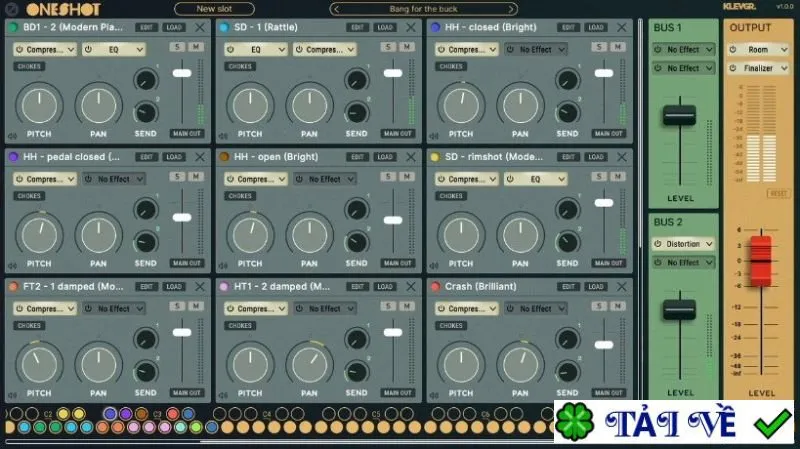The image size is (800, 449).
Task: Toggle CHOKES on FT2 - 1 damped slot
Action: pyautogui.click(x=29, y=326)
